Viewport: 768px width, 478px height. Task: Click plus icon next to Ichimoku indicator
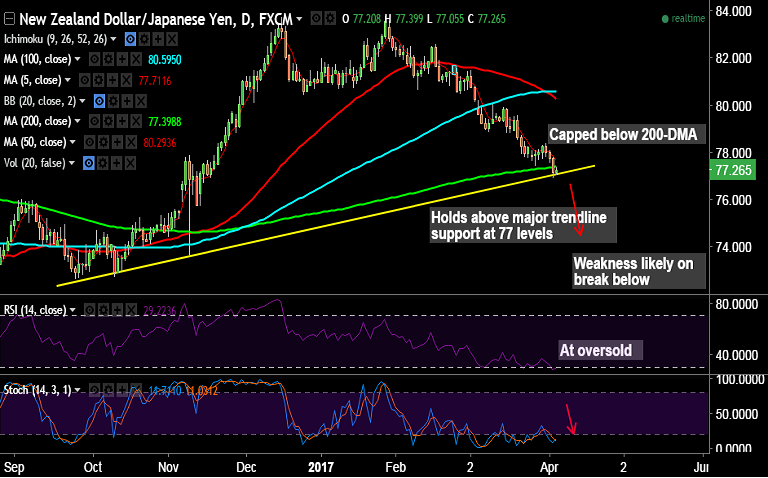tap(158, 39)
